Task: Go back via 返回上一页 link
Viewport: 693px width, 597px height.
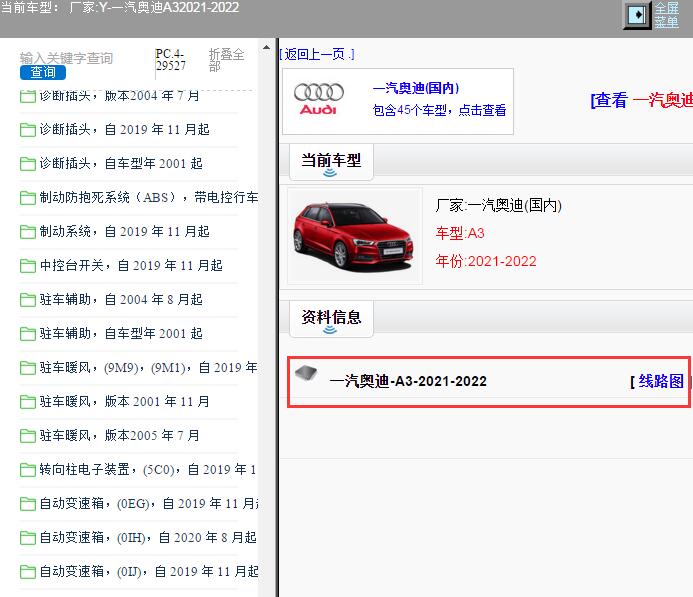Action: 317,54
